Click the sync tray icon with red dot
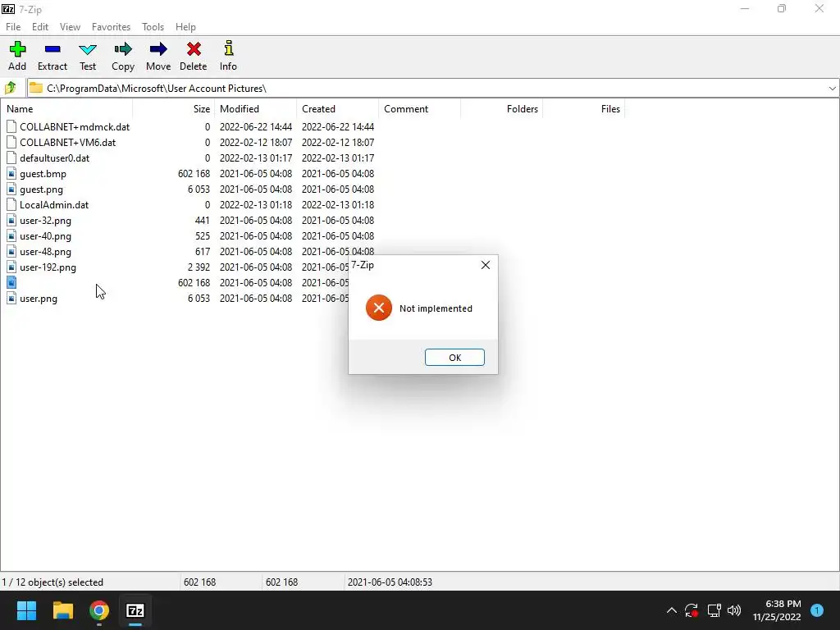 tap(692, 610)
